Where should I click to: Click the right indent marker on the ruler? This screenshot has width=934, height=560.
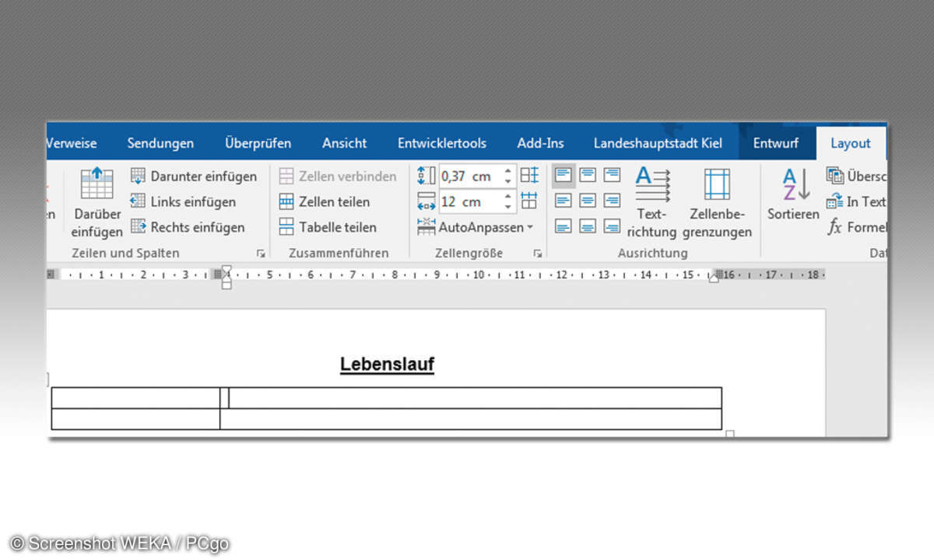tap(714, 278)
